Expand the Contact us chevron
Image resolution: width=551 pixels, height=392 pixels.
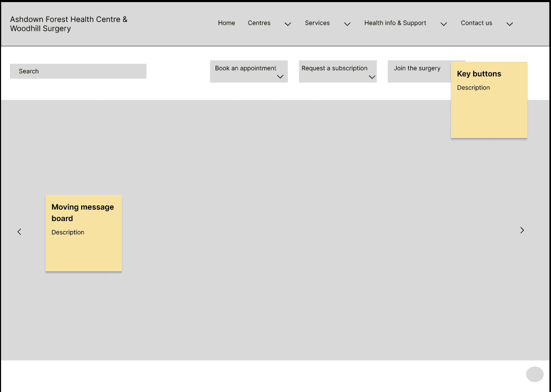(x=510, y=24)
